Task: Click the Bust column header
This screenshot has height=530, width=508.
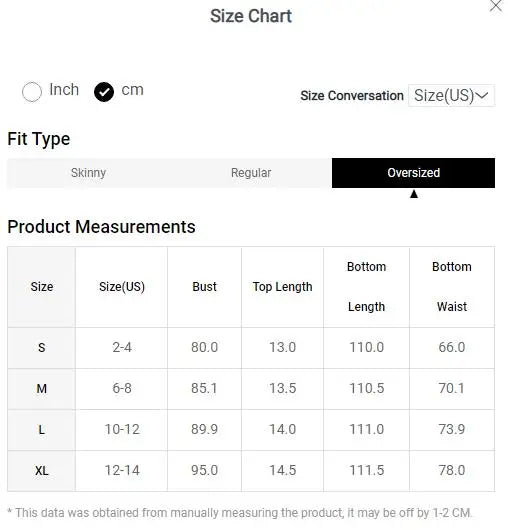Action: click(204, 287)
